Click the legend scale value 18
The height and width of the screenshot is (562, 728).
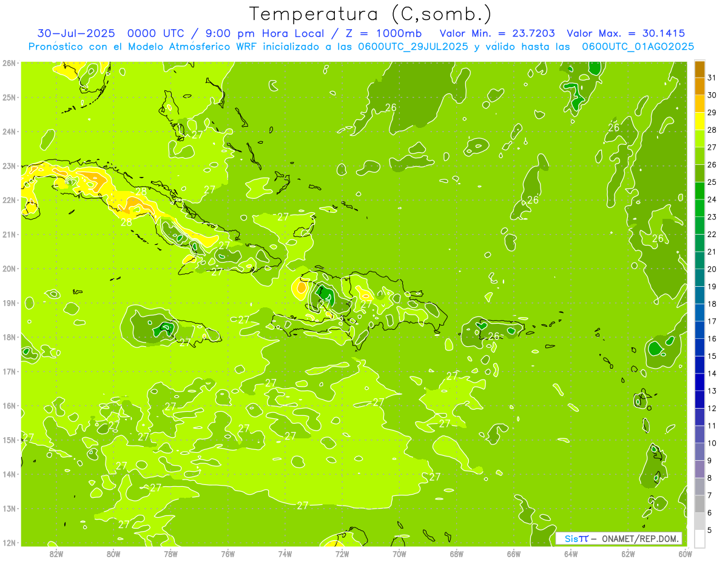click(712, 304)
